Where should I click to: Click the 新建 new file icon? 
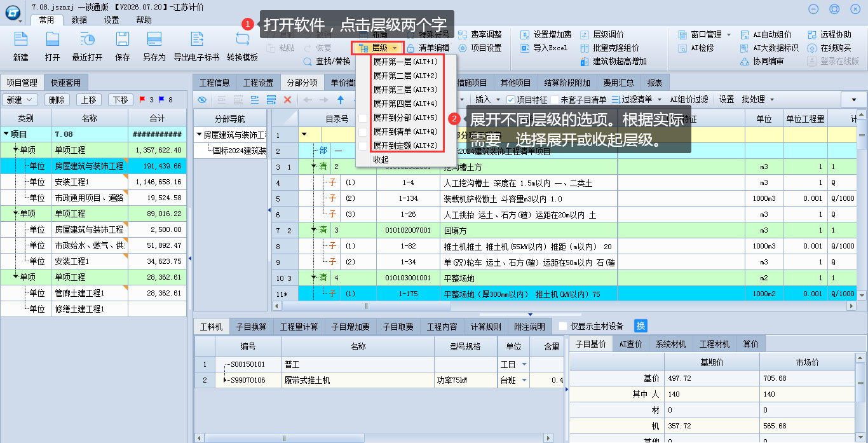20,40
